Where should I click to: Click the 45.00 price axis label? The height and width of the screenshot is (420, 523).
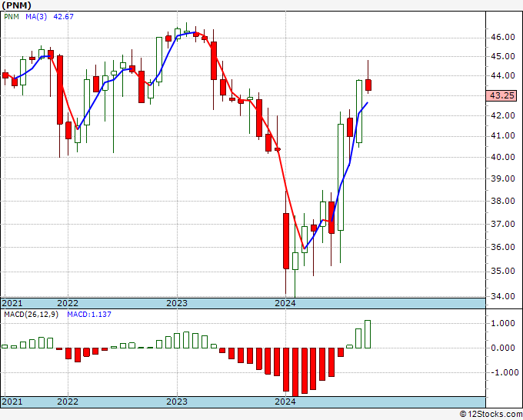[503, 56]
